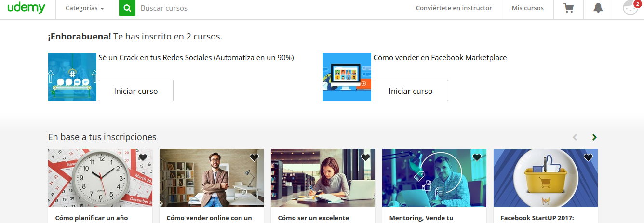Open Conviértete en instructor
The height and width of the screenshot is (223, 644).
tap(454, 8)
